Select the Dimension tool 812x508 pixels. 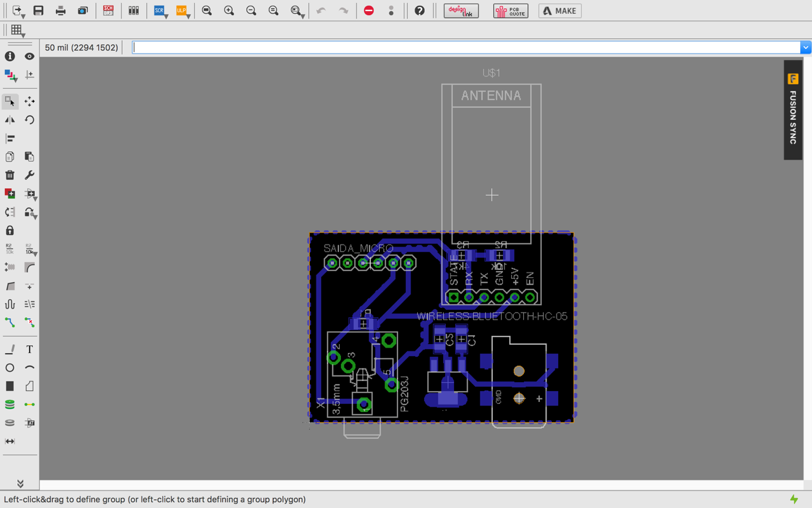pyautogui.click(x=10, y=441)
